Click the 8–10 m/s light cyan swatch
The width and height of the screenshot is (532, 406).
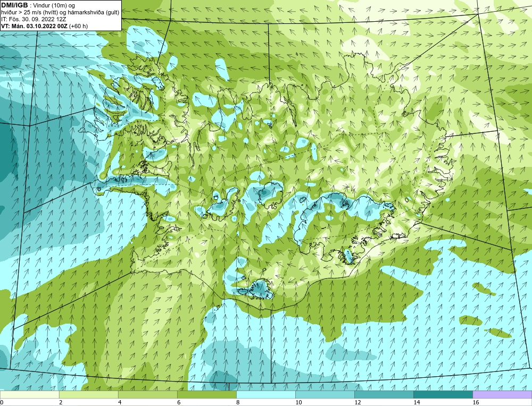coord(266,394)
